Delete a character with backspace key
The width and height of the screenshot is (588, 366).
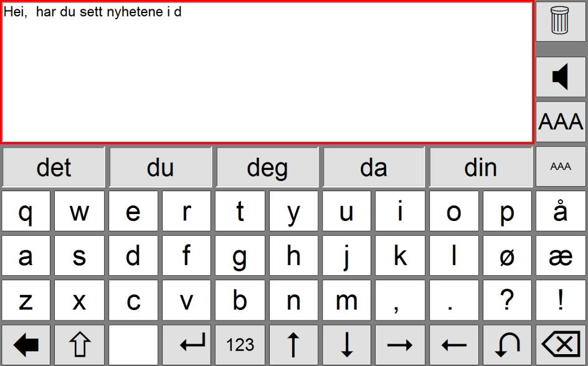560,345
